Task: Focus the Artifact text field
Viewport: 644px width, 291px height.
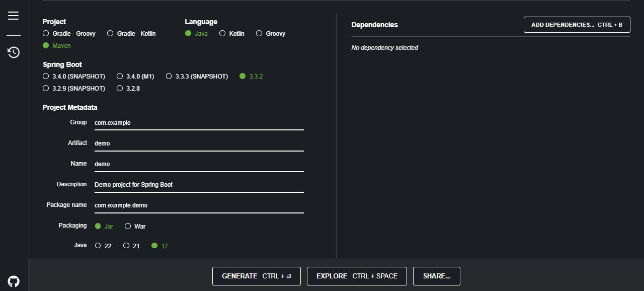Action: tap(199, 143)
